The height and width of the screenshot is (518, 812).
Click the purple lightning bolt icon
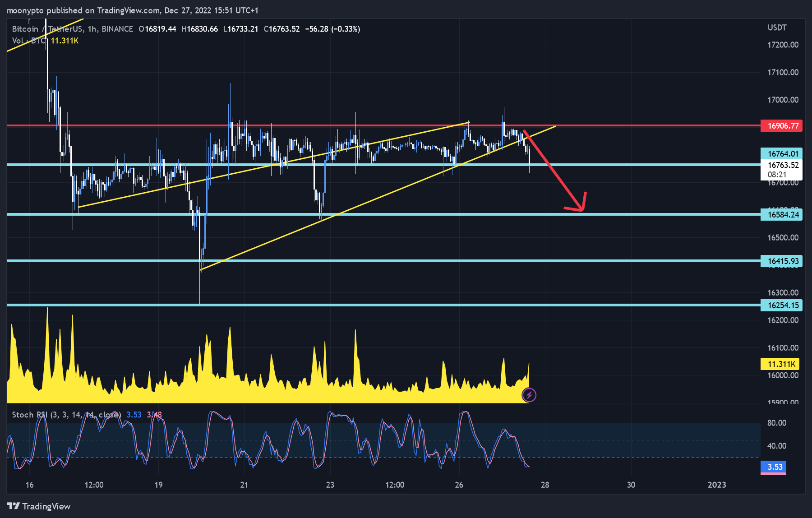(x=529, y=395)
